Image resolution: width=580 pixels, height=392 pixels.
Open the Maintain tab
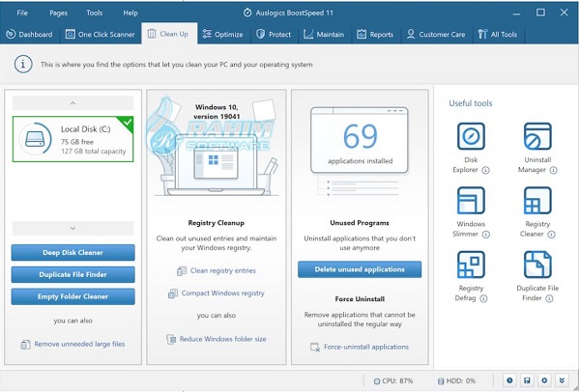click(x=324, y=35)
